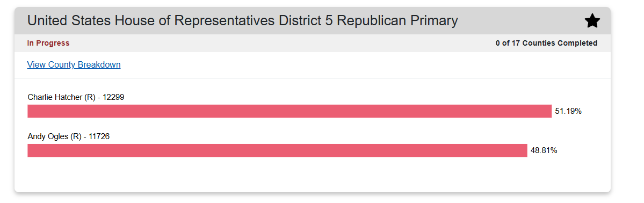Click the Andy Ogles (R) - 11726 label
The width and height of the screenshot is (644, 203).
[69, 136]
